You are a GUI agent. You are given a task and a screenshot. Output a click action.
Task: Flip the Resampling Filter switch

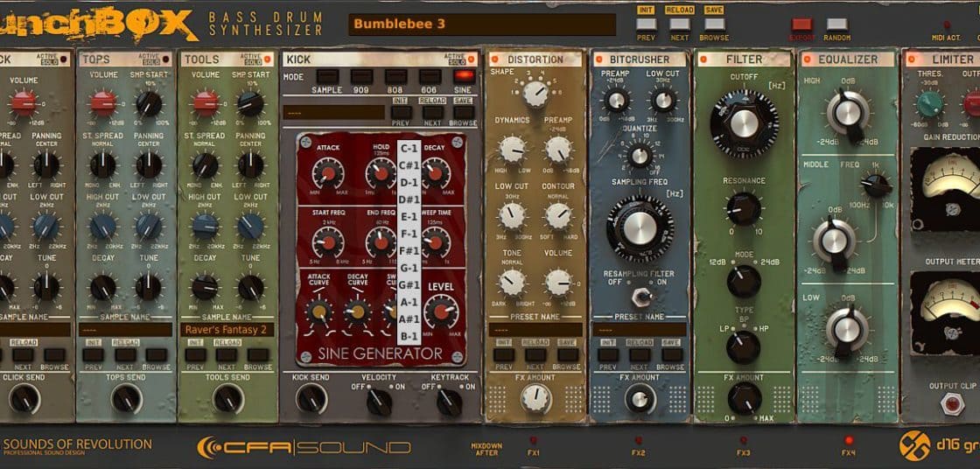point(640,295)
